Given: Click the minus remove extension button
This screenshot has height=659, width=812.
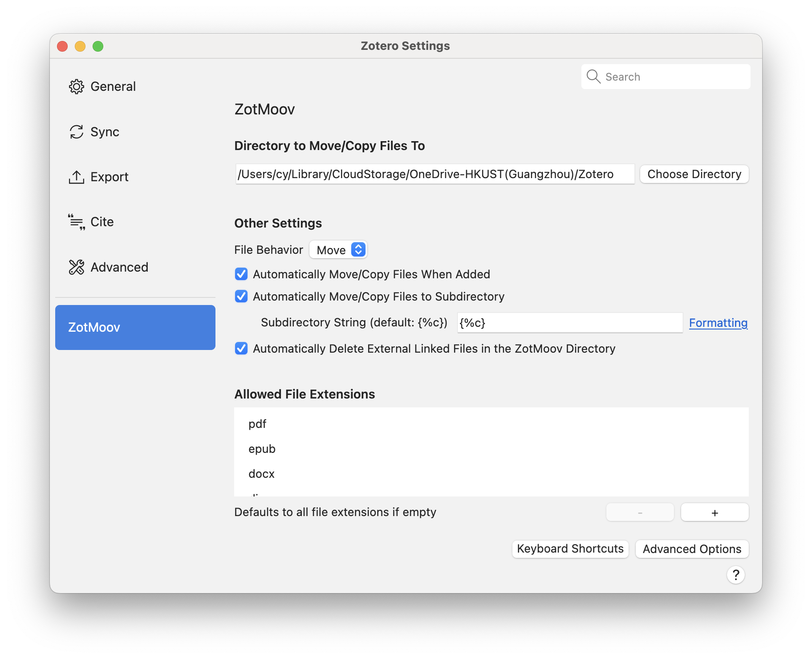Looking at the screenshot, I should coord(640,513).
